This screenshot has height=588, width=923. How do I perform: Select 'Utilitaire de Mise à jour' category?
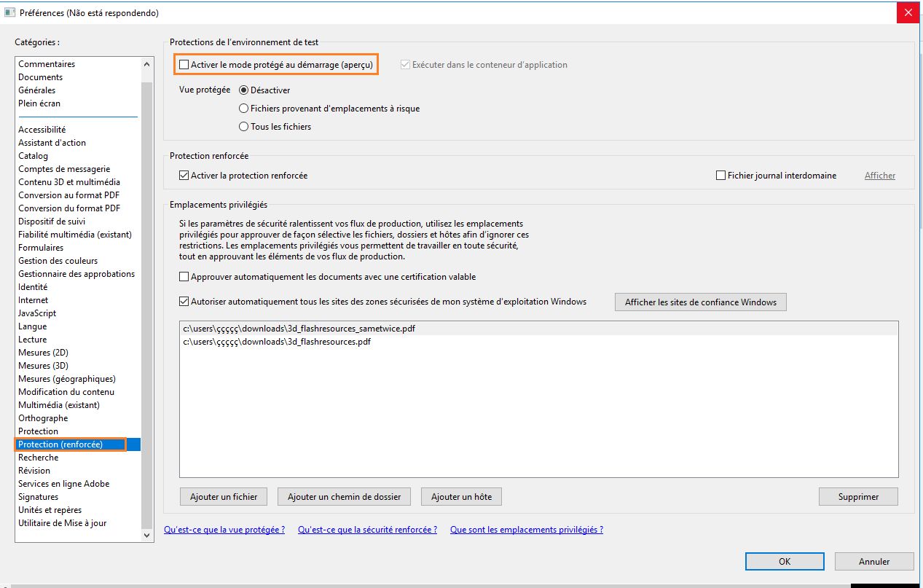coord(63,523)
